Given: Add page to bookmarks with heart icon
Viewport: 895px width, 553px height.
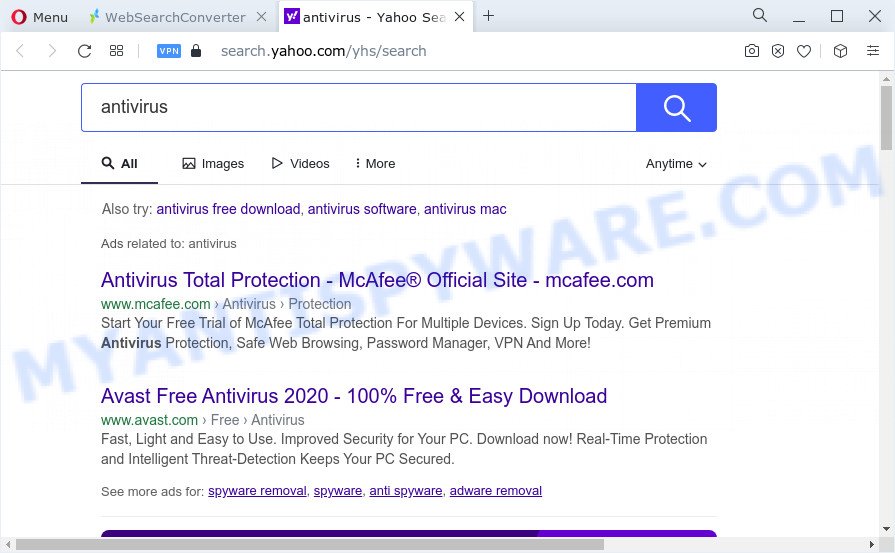Looking at the screenshot, I should 804,51.
